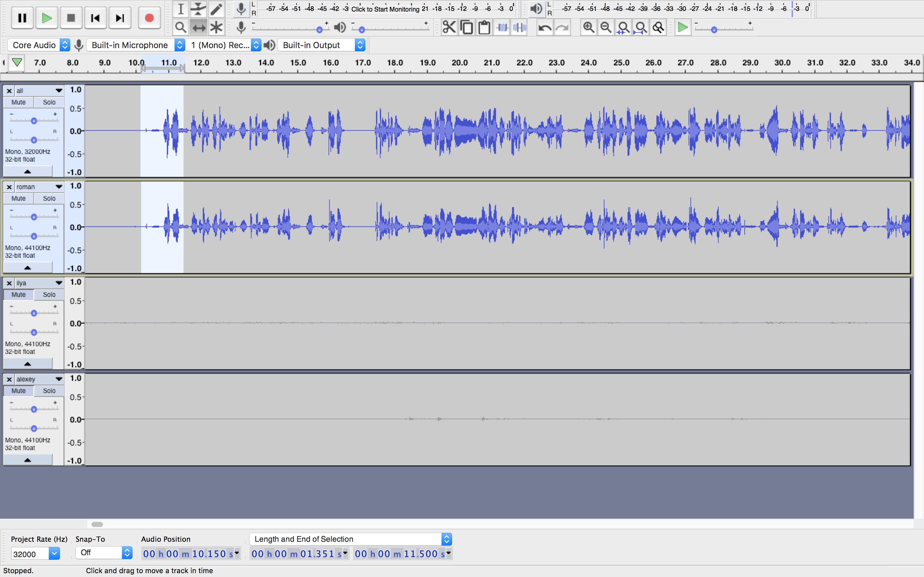Image resolution: width=924 pixels, height=577 pixels.
Task: Click the Trim audio icon
Action: pos(502,28)
